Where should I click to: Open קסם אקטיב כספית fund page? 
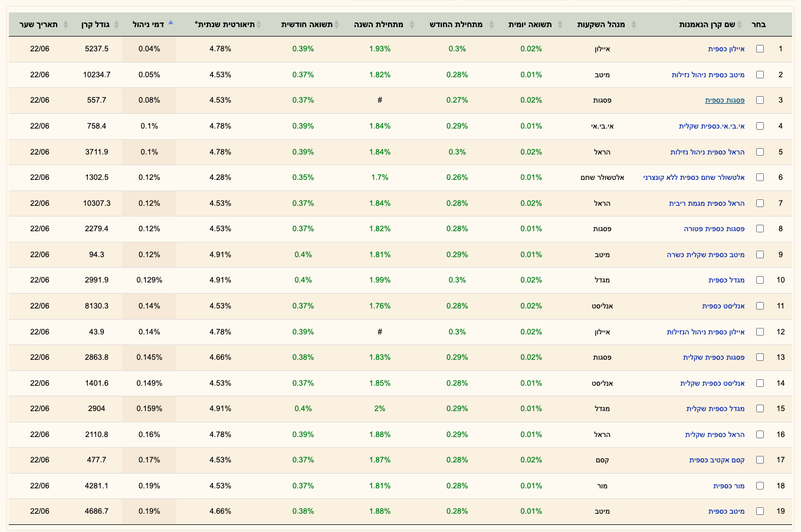(x=717, y=460)
